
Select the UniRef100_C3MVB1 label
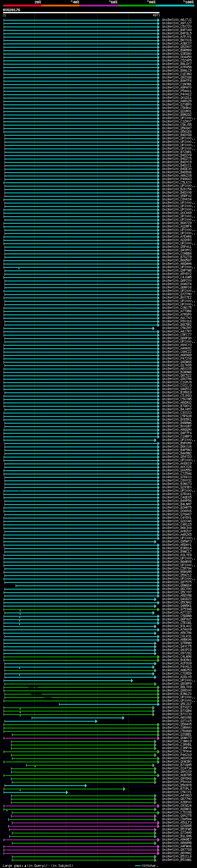pyautogui.click(x=176, y=744)
